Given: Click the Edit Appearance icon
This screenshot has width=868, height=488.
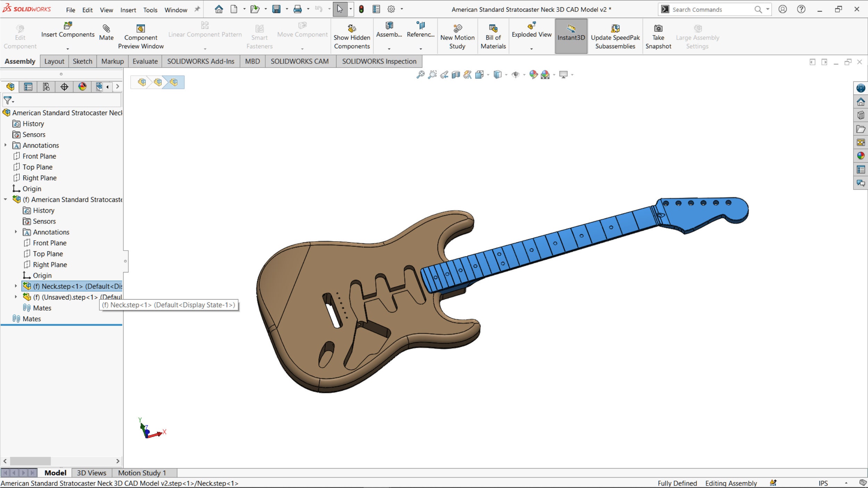Looking at the screenshot, I should (533, 75).
